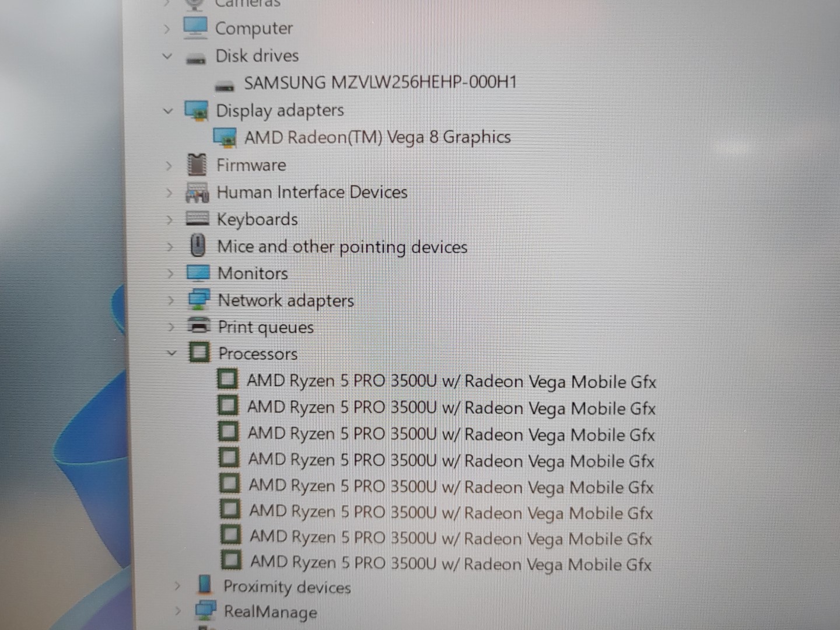
Task: Select the Display adapters label
Action: pyautogui.click(x=280, y=111)
